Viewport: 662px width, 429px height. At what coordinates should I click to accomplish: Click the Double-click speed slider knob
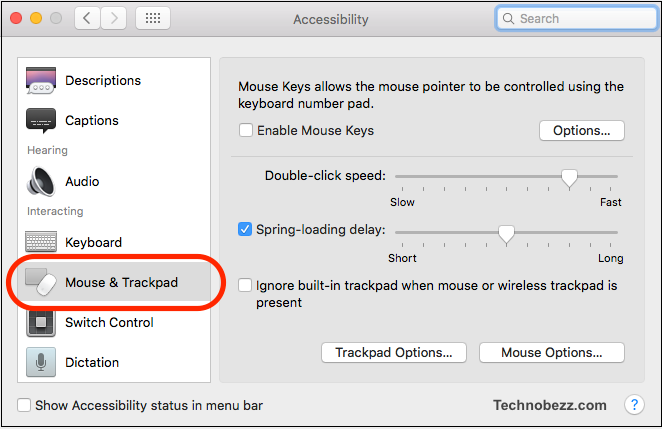point(570,178)
